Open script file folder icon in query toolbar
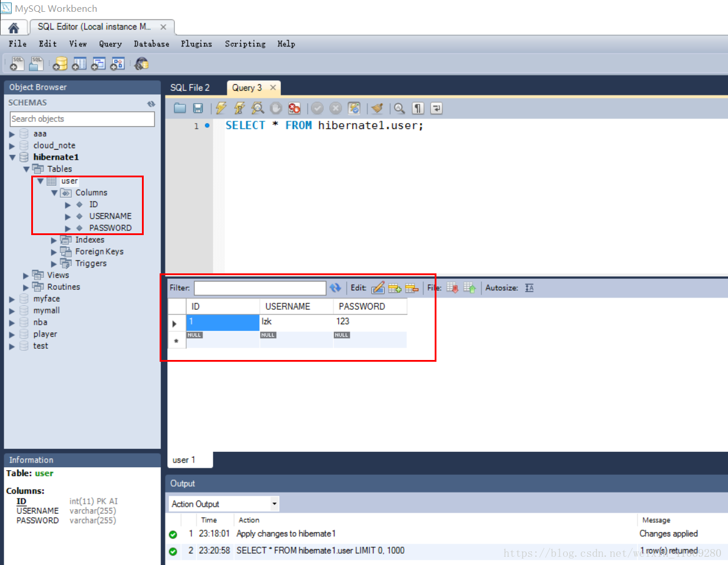Screen dimensions: 728x565 coord(180,108)
